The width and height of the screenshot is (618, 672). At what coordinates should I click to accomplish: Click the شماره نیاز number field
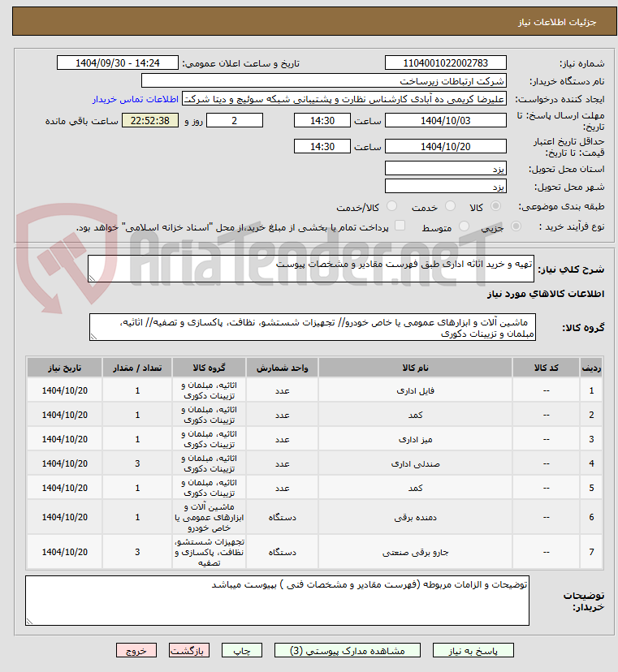[x=446, y=63]
